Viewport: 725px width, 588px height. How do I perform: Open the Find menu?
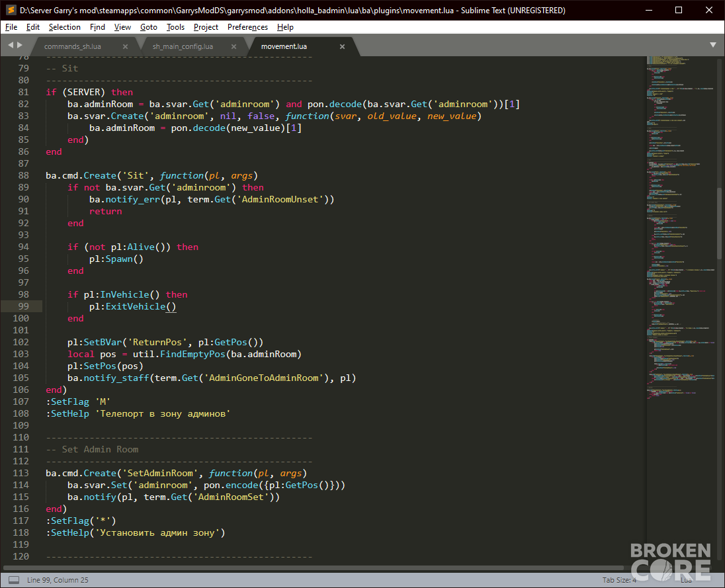click(x=97, y=27)
